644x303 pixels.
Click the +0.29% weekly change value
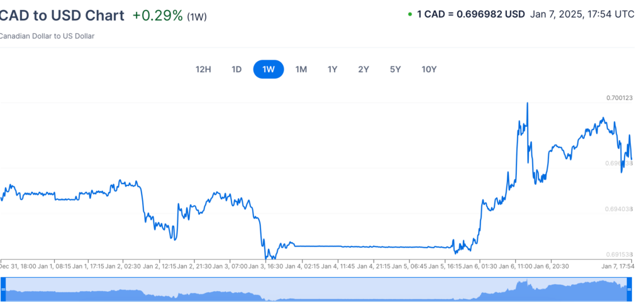pos(157,16)
